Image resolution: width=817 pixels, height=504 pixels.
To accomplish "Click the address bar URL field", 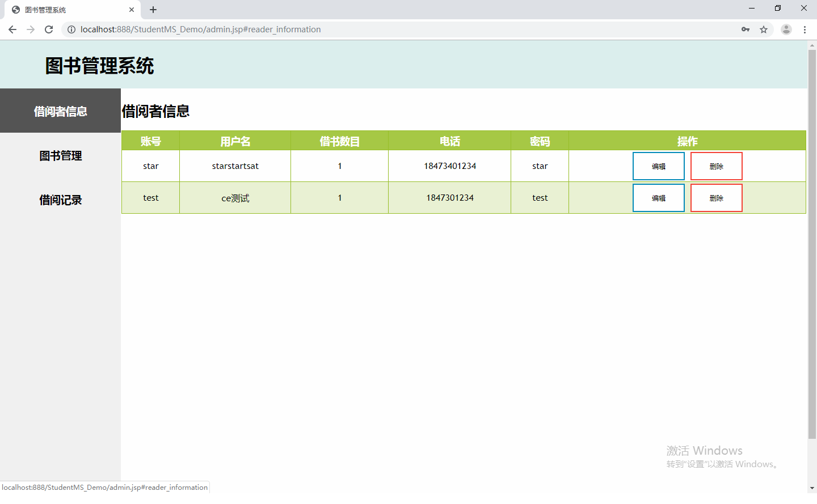I will (x=397, y=29).
